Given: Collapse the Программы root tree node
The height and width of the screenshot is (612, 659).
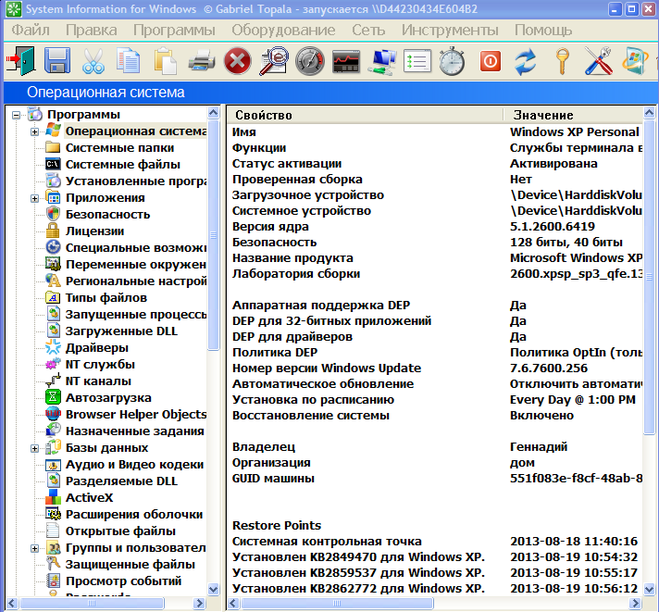Looking at the screenshot, I should pos(16,115).
